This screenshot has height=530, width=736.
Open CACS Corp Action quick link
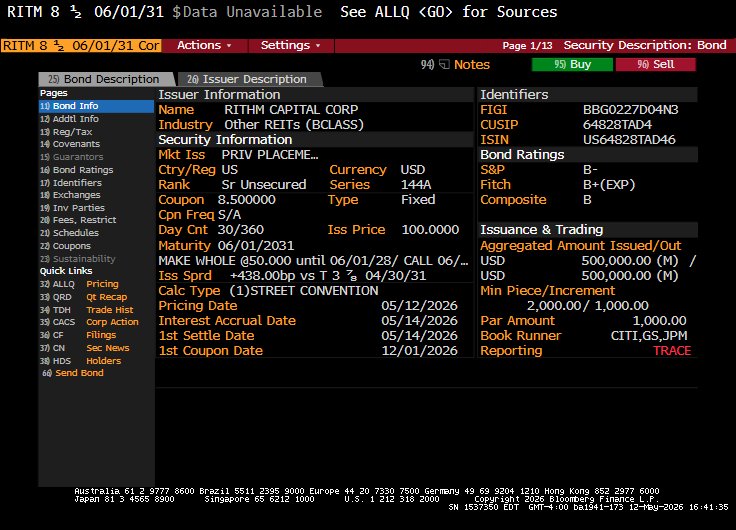point(89,322)
